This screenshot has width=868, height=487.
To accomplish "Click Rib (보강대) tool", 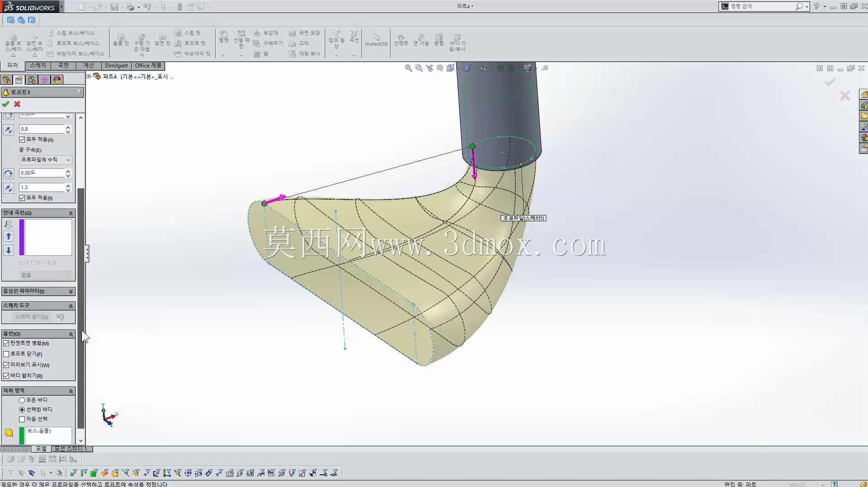I will [265, 33].
